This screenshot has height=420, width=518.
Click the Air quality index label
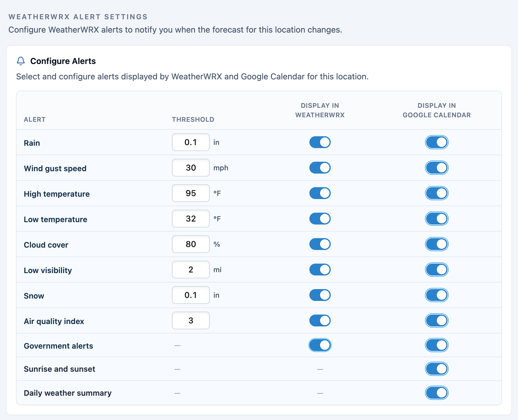pyautogui.click(x=54, y=321)
